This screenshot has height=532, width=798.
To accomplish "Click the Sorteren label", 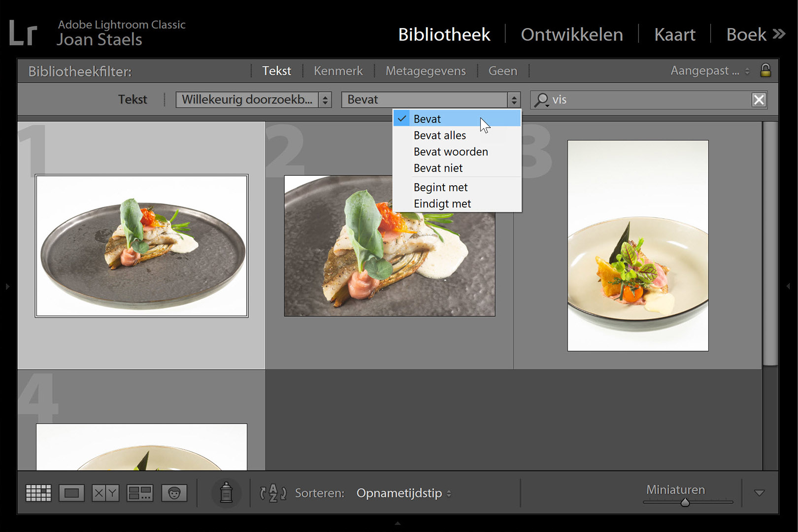I will tap(320, 493).
